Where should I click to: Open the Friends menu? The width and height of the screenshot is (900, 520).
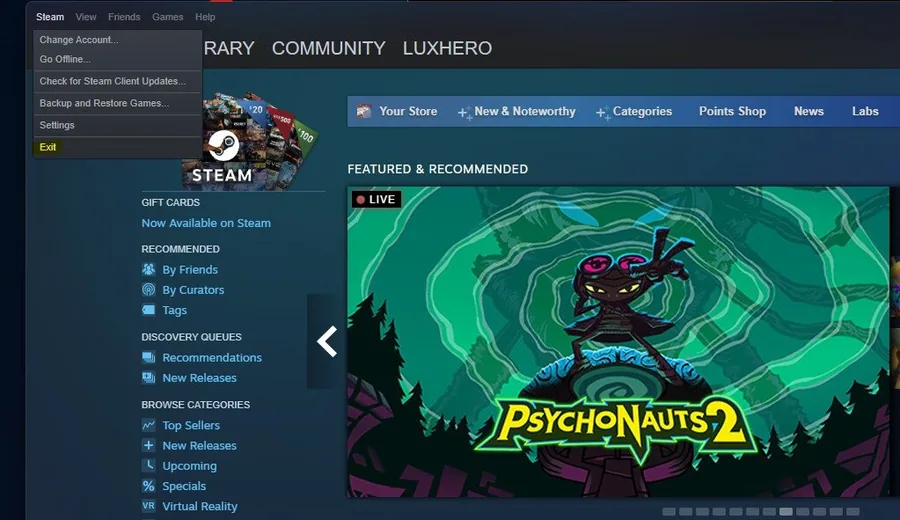coord(124,17)
